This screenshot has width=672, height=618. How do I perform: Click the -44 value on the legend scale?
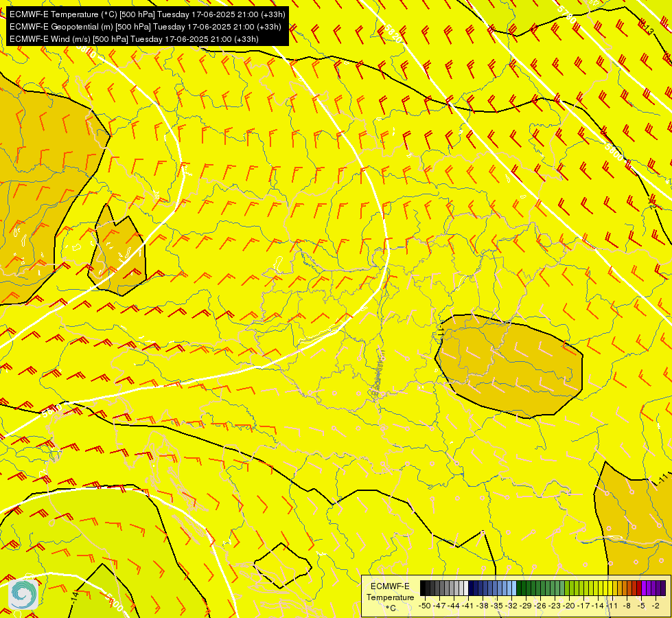(454, 606)
